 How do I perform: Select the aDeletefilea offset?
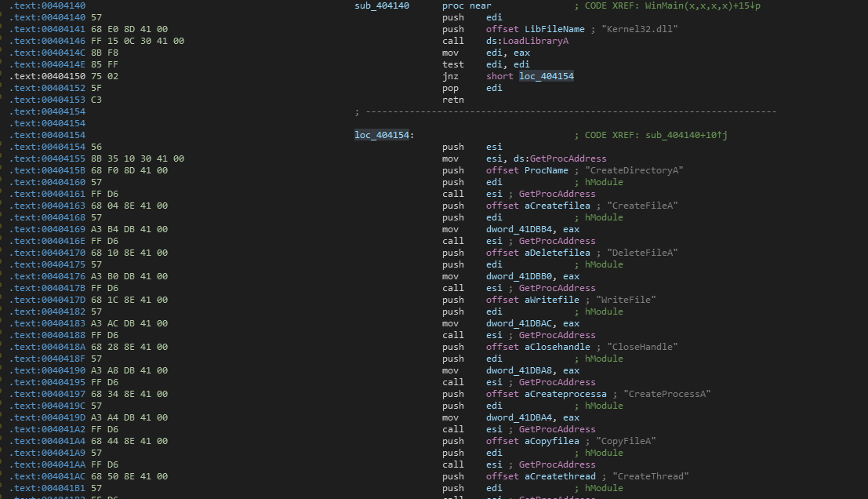pyautogui.click(x=557, y=253)
